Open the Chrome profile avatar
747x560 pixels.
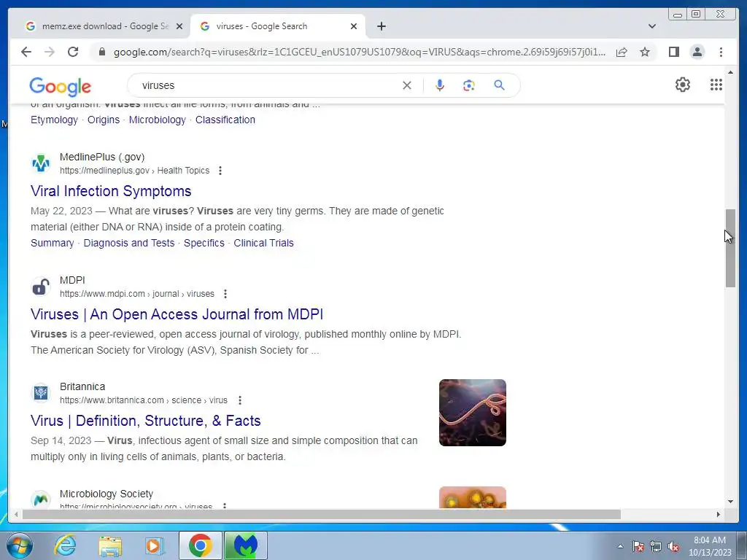click(697, 52)
